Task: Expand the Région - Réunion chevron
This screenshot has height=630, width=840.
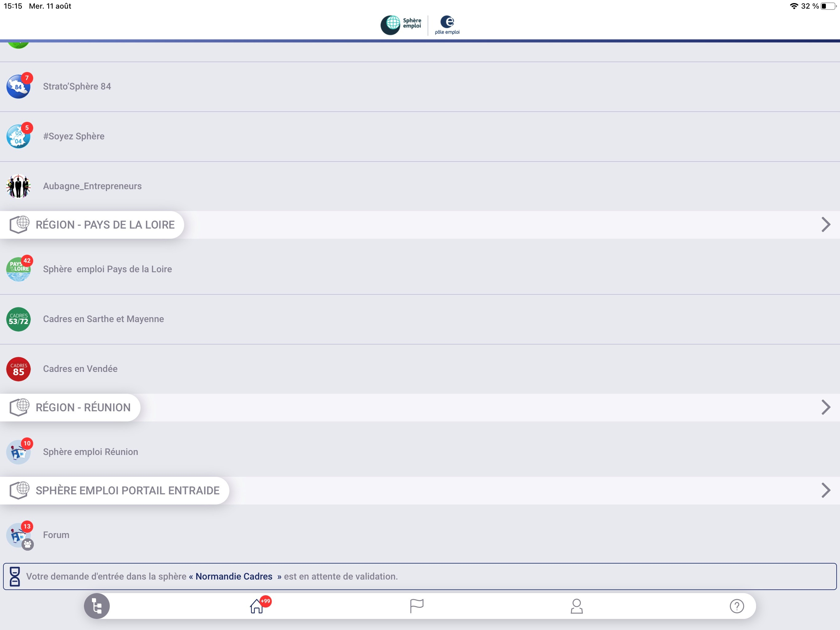Action: tap(826, 407)
